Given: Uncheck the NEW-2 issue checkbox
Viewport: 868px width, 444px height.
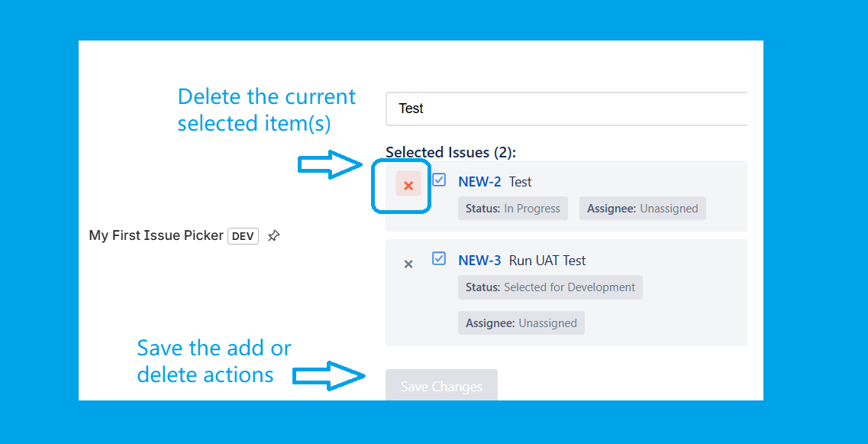Looking at the screenshot, I should 439,180.
